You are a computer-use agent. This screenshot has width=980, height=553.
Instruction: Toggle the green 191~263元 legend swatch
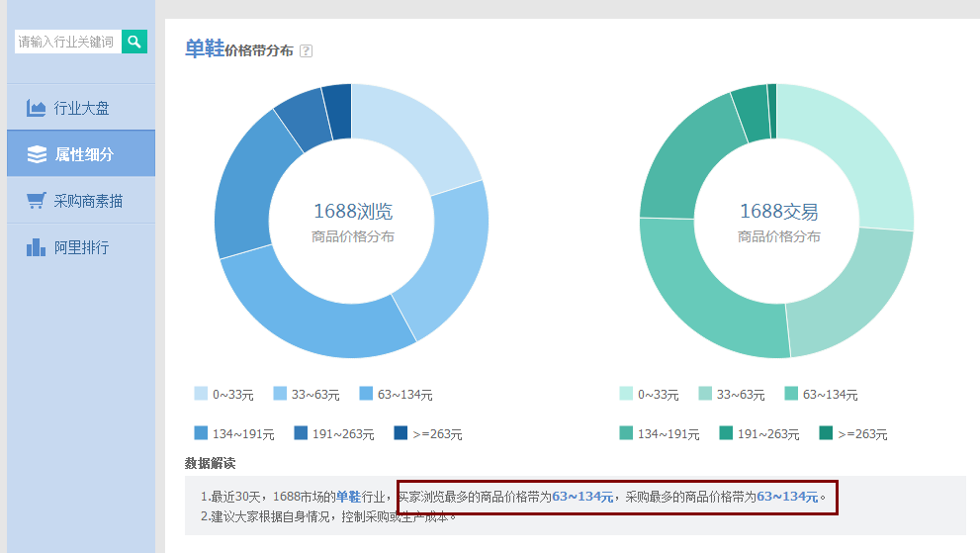coord(726,433)
